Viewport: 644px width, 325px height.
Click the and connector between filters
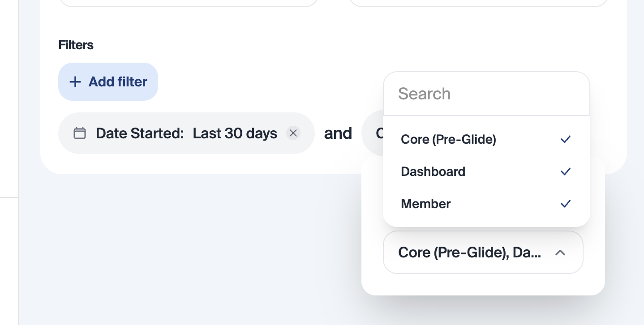338,133
